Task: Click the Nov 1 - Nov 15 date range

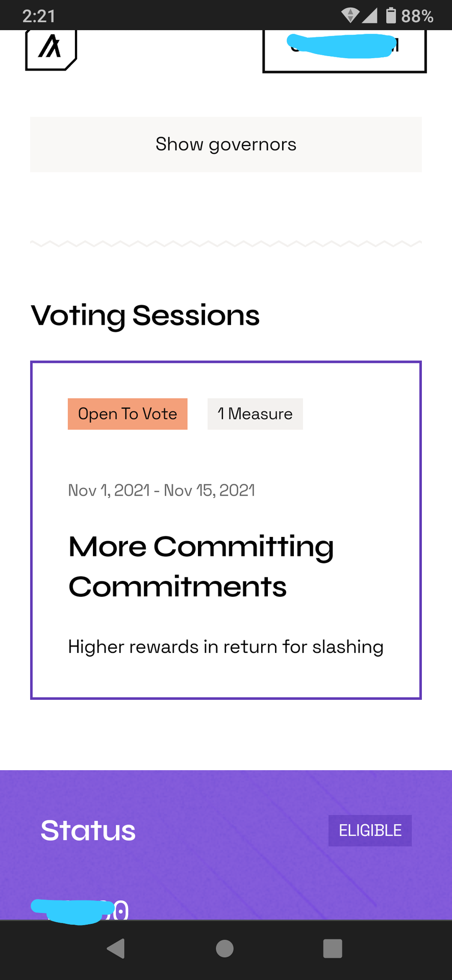Action: 162,491
